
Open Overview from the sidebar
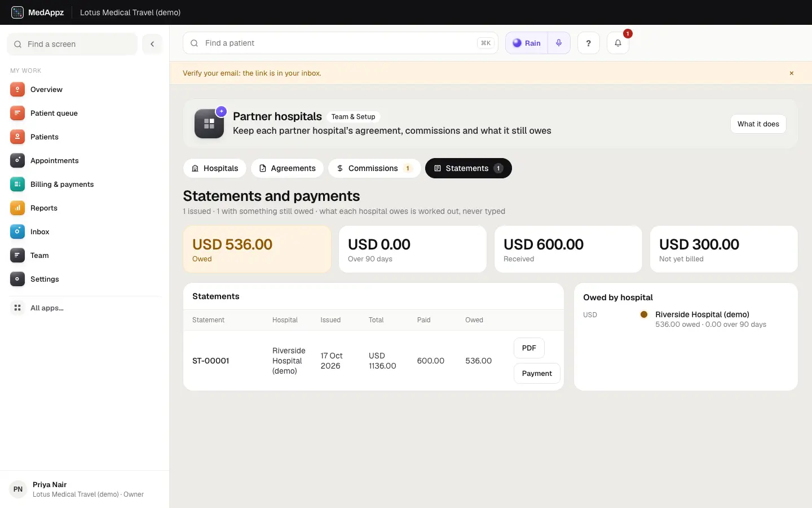click(85, 90)
